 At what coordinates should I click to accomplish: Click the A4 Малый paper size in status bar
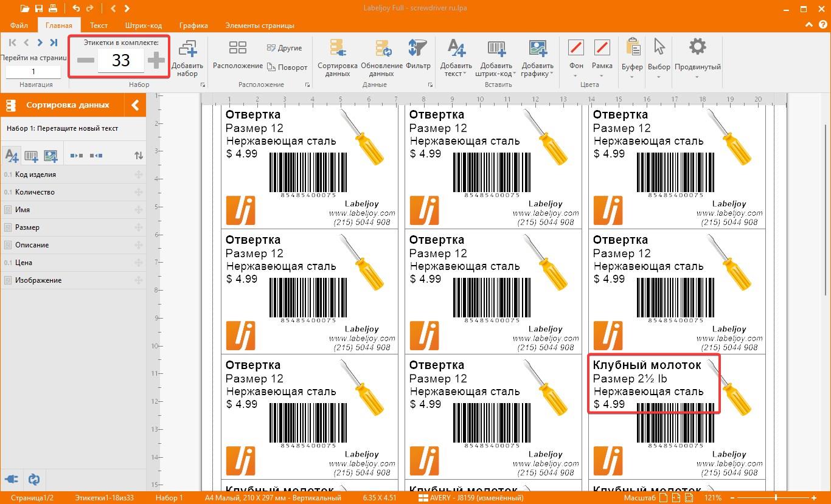pos(273,498)
